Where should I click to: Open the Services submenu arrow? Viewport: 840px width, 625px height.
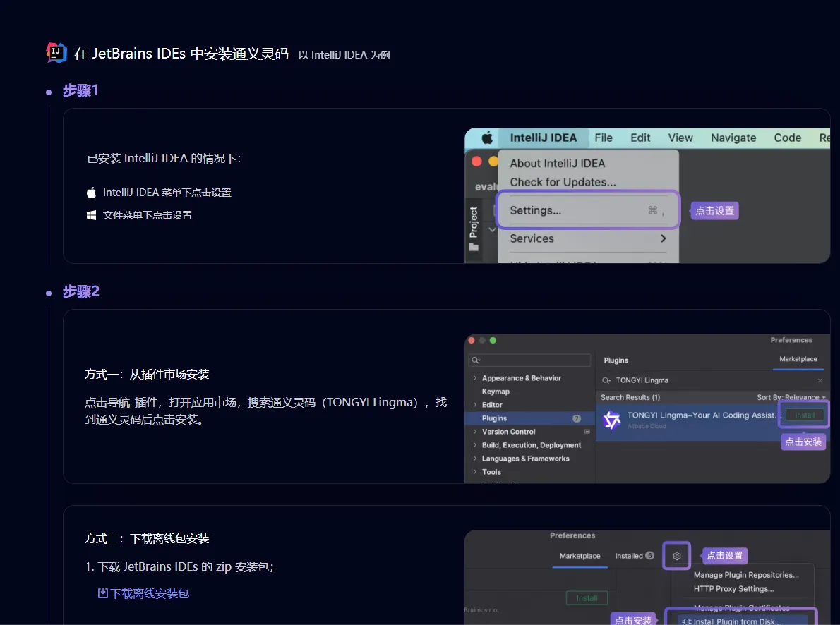click(x=664, y=238)
